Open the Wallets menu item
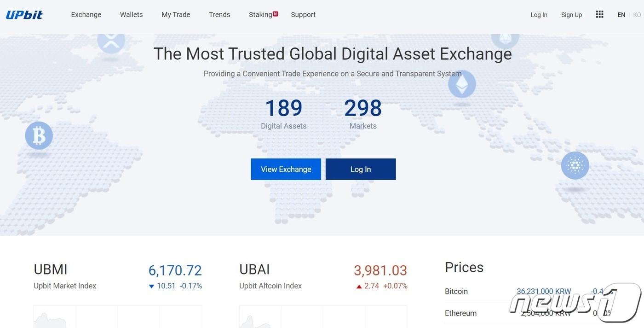The width and height of the screenshot is (644, 328). pyautogui.click(x=132, y=15)
